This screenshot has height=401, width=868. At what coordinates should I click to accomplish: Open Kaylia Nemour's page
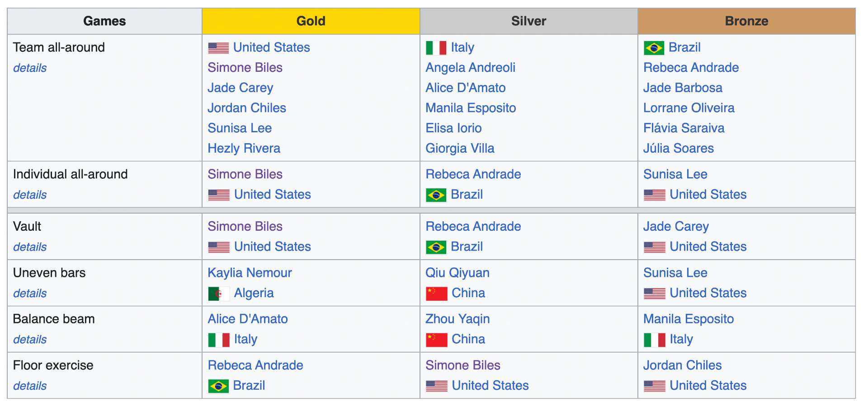click(x=250, y=273)
